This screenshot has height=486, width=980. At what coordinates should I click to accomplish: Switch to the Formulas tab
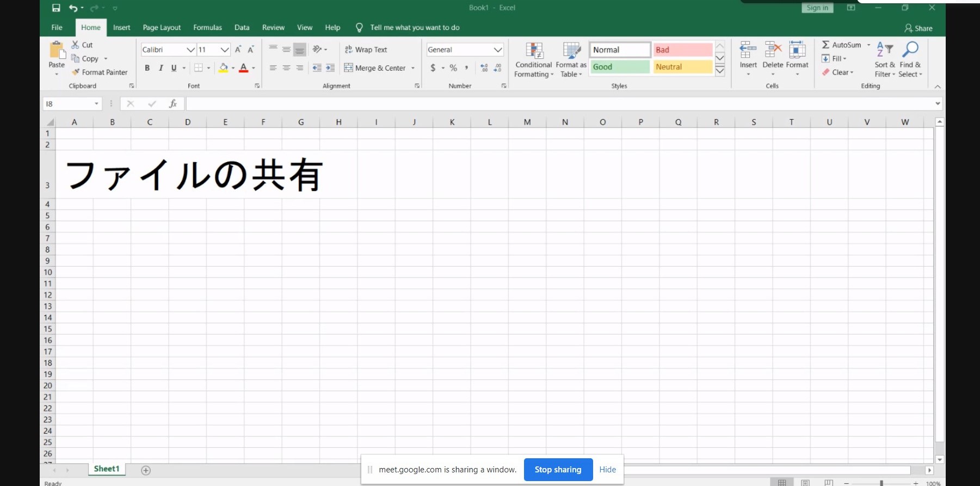coord(207,27)
